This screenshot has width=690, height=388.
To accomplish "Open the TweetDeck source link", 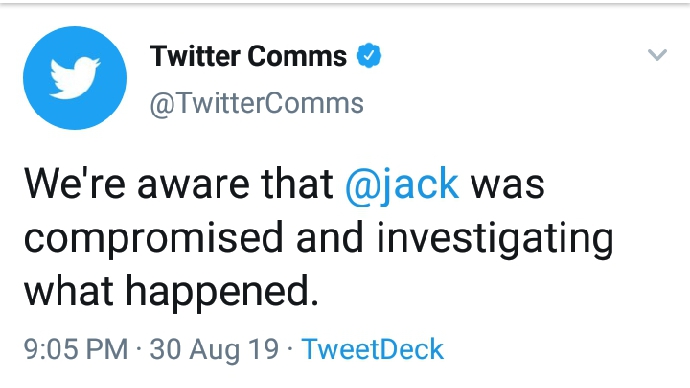I will coord(372,349).
